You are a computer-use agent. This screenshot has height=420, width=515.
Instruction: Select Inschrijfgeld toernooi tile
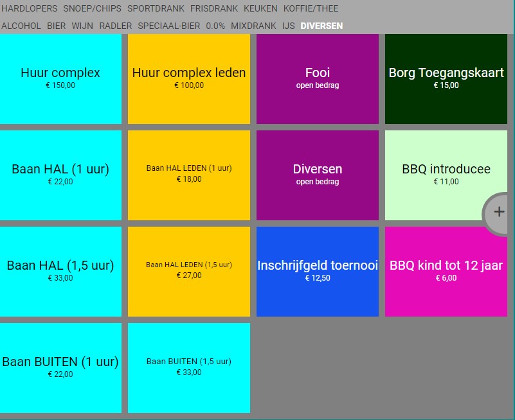point(318,271)
